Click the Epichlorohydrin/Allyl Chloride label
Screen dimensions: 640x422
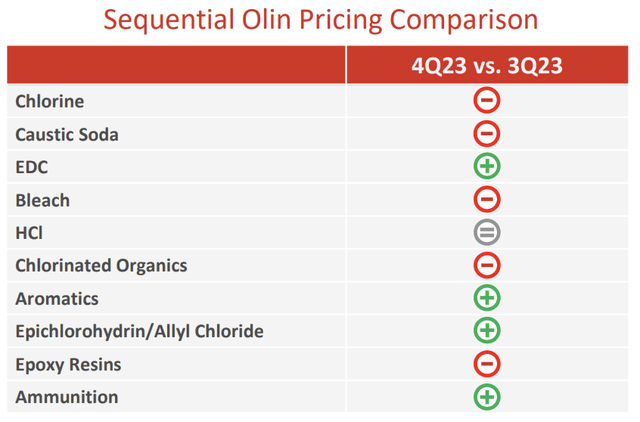click(139, 331)
